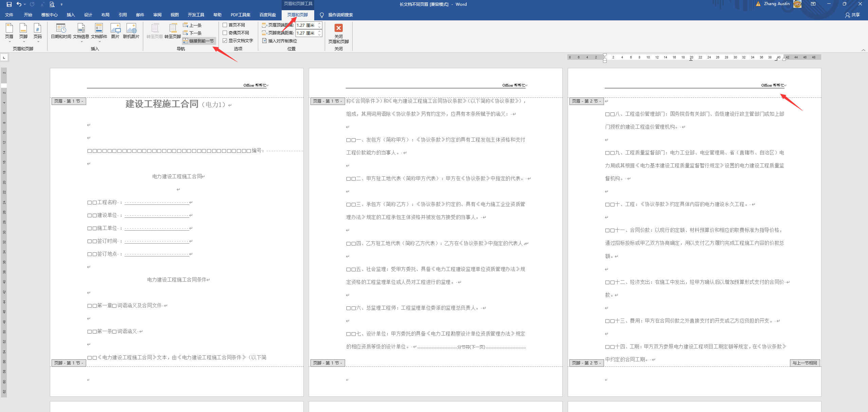Click the right indent marker on ruler
The width and height of the screenshot is (868, 412).
click(x=784, y=59)
